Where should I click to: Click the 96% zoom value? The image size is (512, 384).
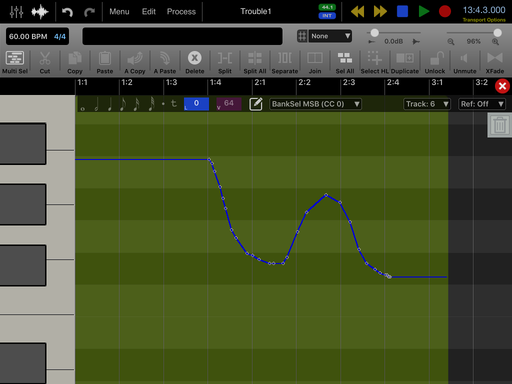473,41
